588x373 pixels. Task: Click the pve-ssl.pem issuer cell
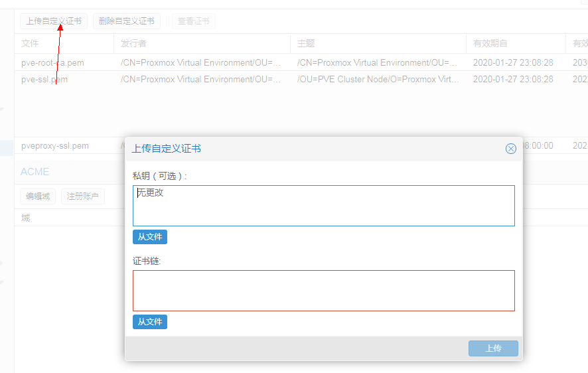tap(202, 80)
